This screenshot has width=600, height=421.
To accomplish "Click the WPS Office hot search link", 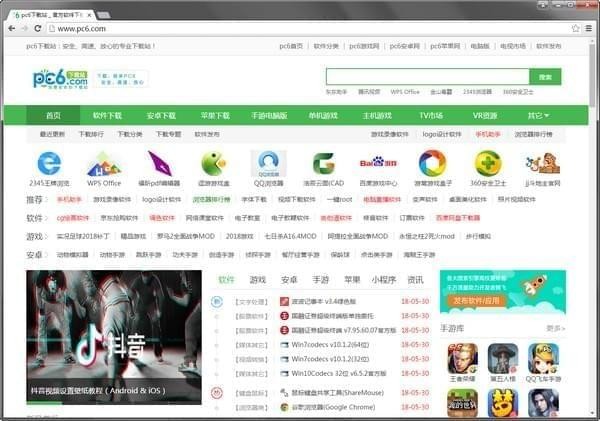I will point(405,92).
